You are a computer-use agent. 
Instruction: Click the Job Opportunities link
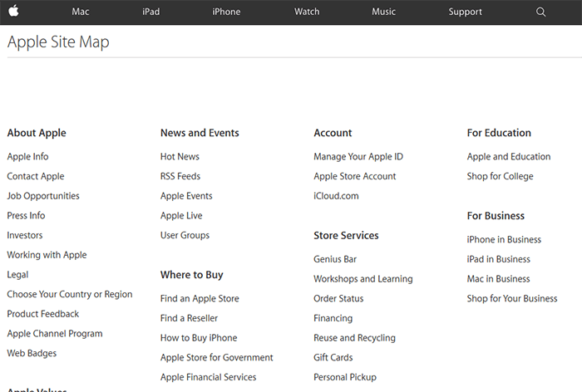click(43, 196)
